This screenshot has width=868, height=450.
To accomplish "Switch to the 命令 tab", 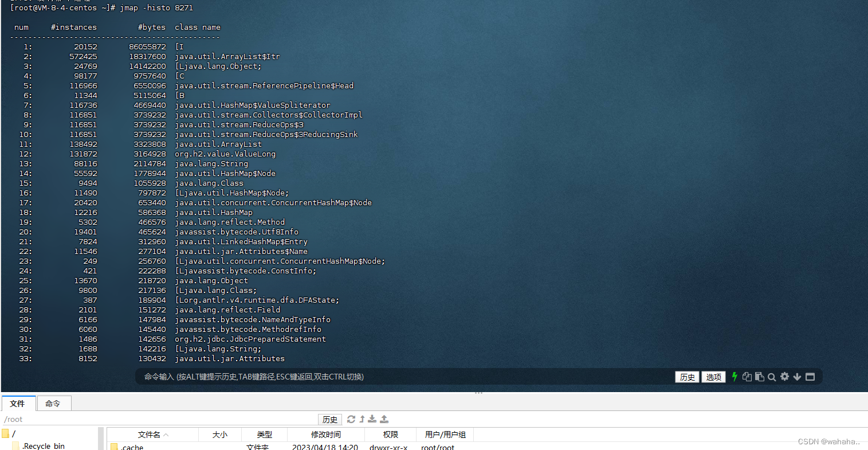I will pos(53,404).
